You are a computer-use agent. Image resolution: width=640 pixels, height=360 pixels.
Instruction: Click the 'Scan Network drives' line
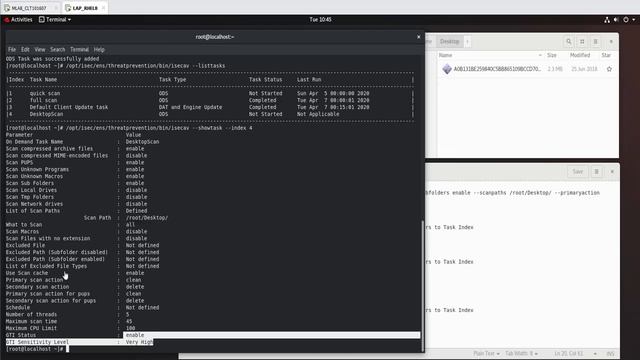(x=77, y=204)
